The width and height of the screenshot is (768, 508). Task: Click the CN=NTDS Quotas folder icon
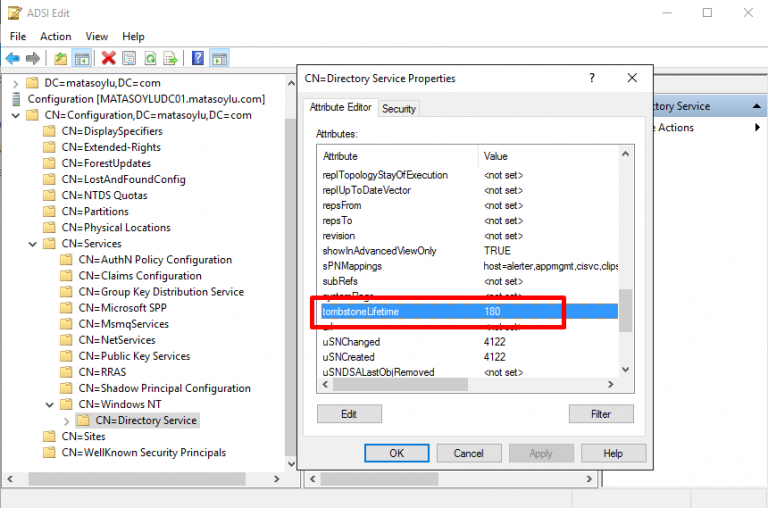click(x=49, y=195)
